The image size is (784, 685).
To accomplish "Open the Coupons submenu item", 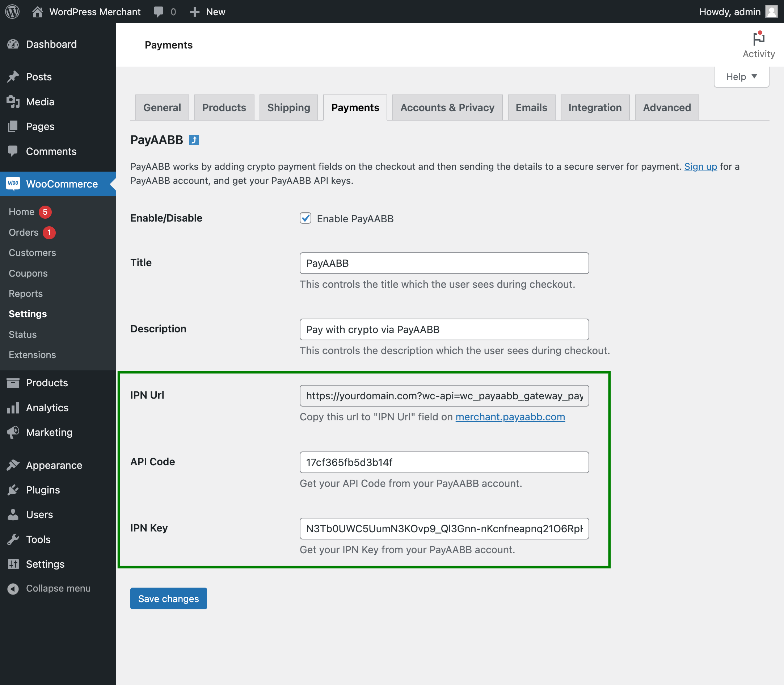I will (x=28, y=273).
